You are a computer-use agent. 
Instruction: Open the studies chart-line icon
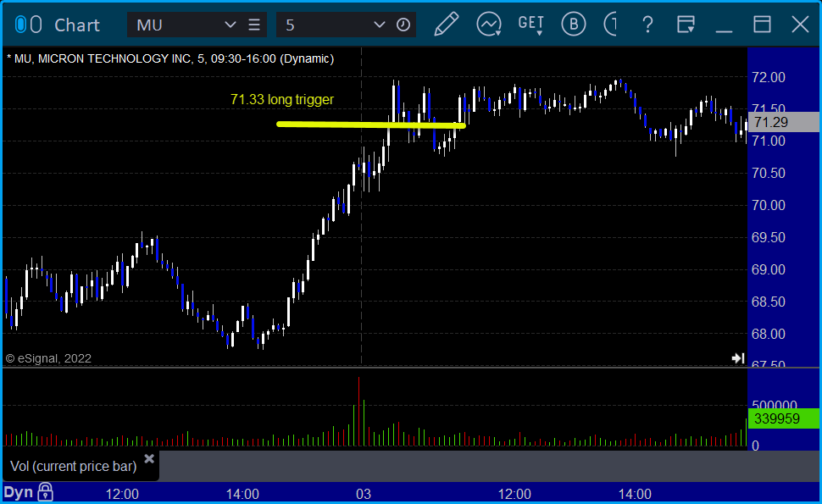click(489, 25)
